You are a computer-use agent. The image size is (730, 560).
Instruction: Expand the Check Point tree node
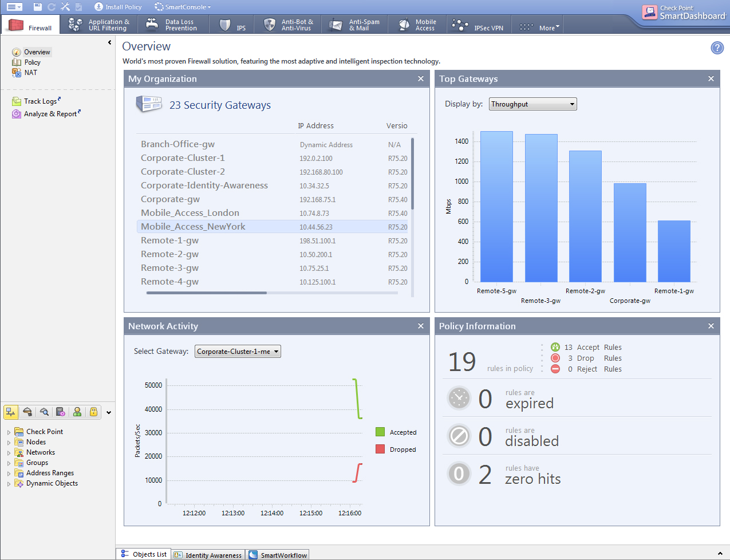tap(9, 432)
